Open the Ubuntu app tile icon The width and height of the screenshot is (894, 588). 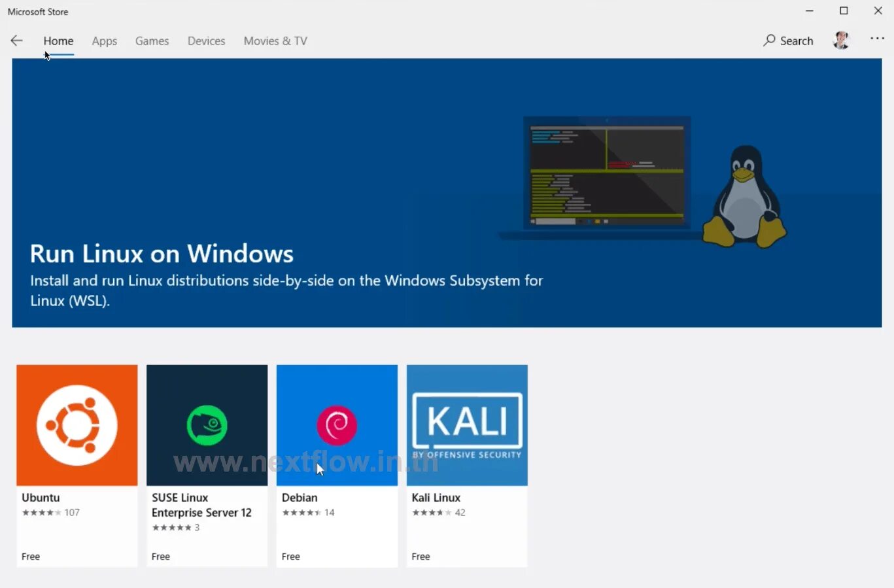[77, 425]
